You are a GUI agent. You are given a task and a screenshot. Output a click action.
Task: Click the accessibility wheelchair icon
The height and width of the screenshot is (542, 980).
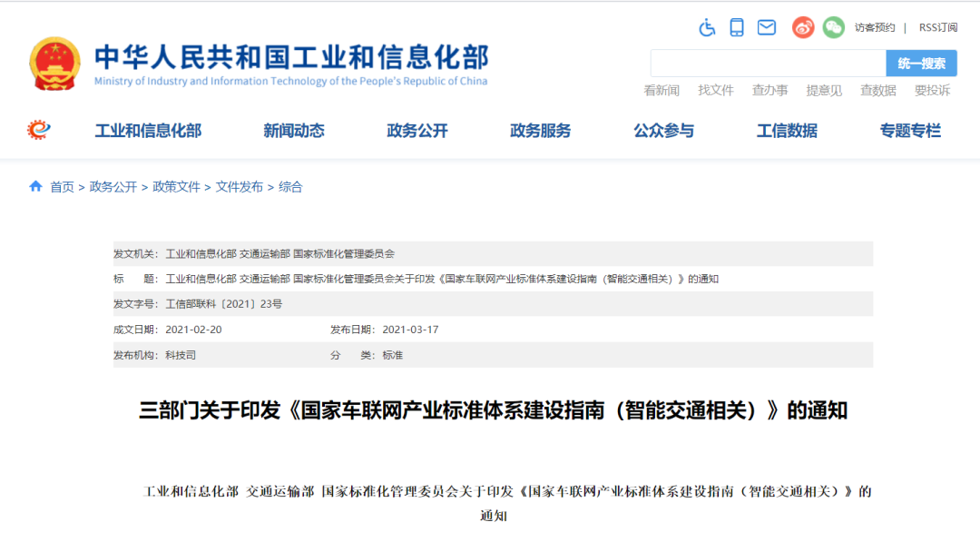(708, 27)
